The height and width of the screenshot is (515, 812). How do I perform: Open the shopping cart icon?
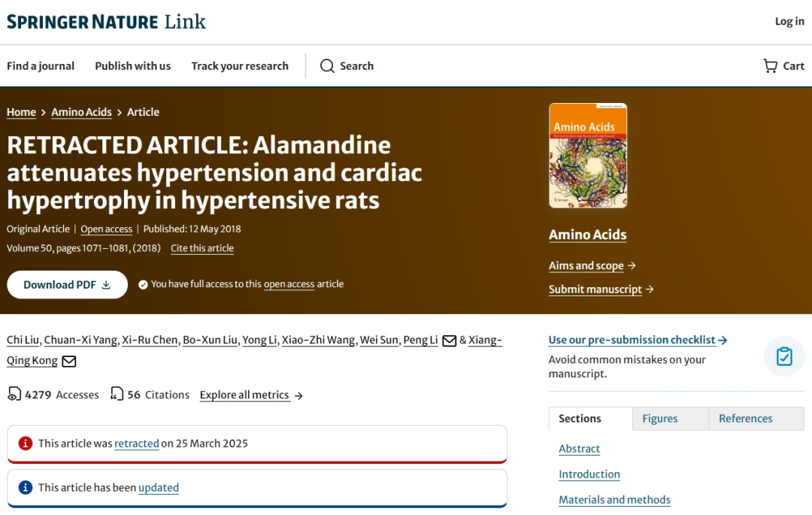click(x=770, y=65)
